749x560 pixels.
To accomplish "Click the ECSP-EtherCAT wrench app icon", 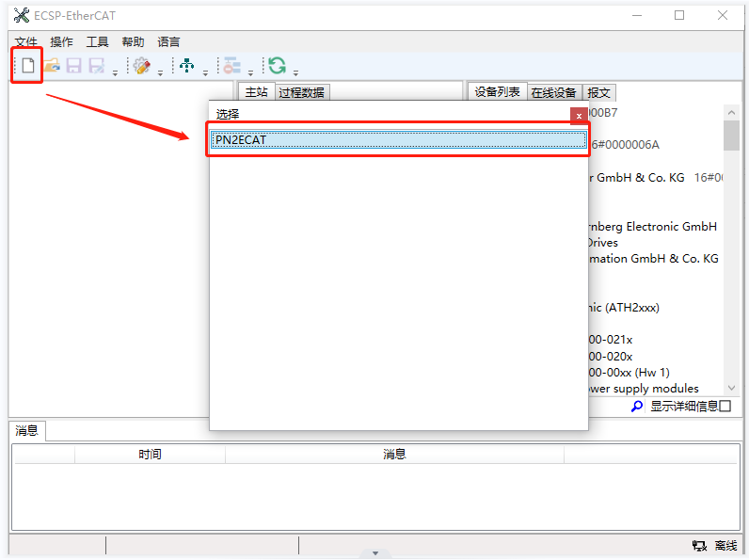I will coord(22,15).
